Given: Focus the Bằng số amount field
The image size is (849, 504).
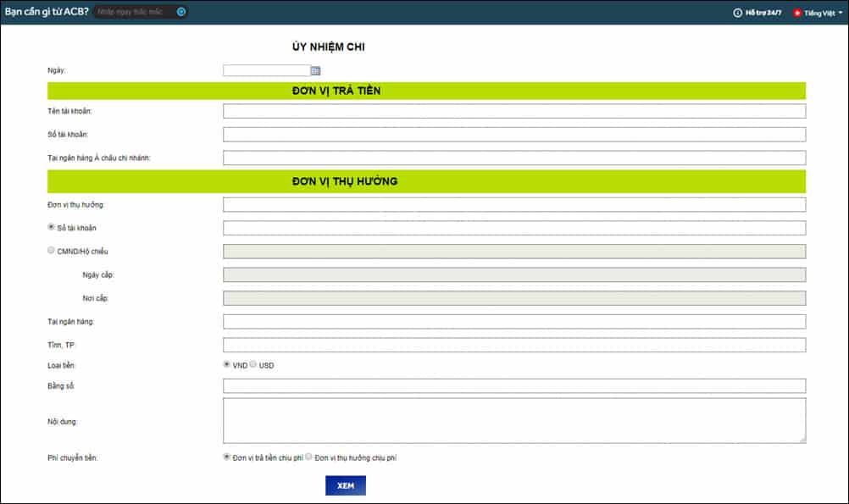Looking at the screenshot, I should pyautogui.click(x=513, y=386).
